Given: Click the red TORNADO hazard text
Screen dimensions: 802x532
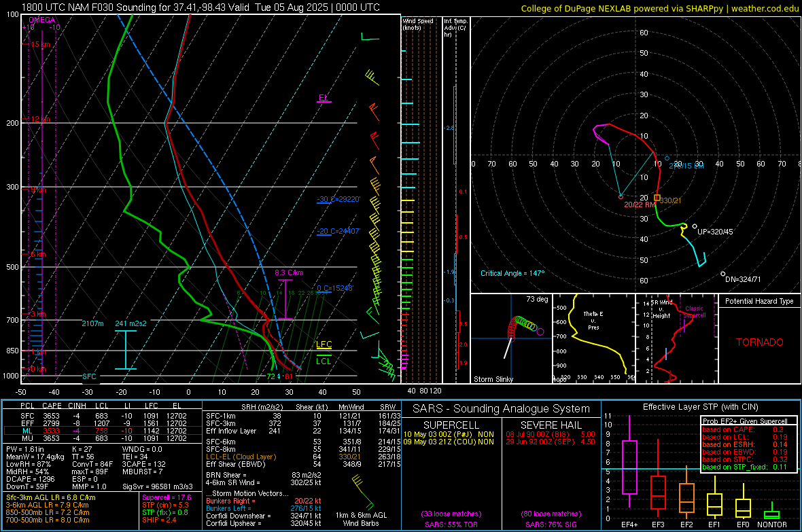Looking at the screenshot, I should (760, 342).
